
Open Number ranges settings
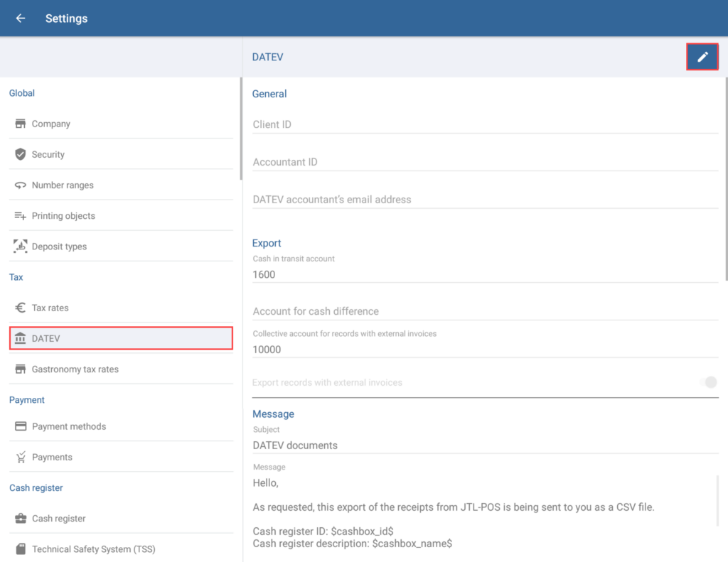click(63, 185)
